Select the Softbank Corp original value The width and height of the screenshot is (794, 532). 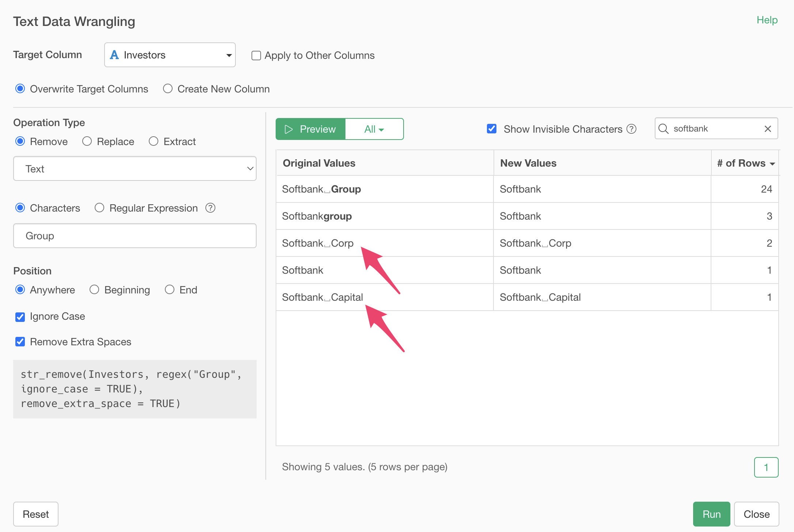coord(385,243)
